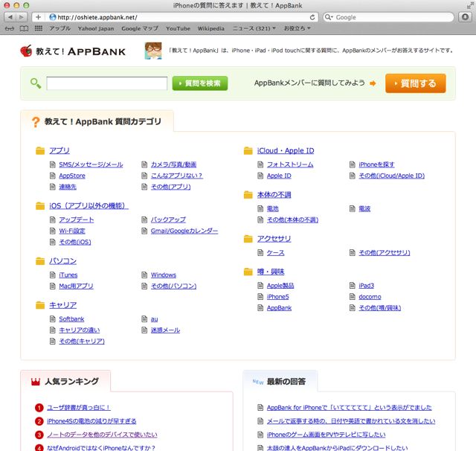The width and height of the screenshot is (476, 451).
Task: Open the お役立ち bookmarks dropdown
Action: (x=297, y=28)
